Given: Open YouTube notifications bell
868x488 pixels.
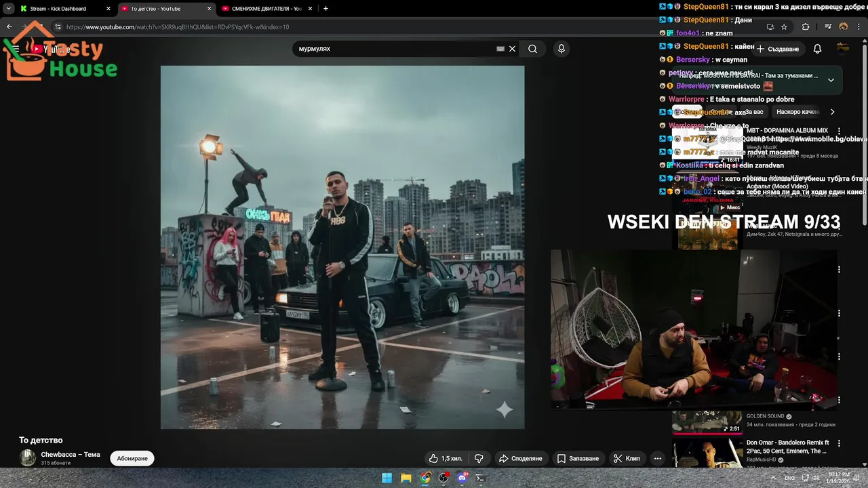Looking at the screenshot, I should [x=817, y=49].
